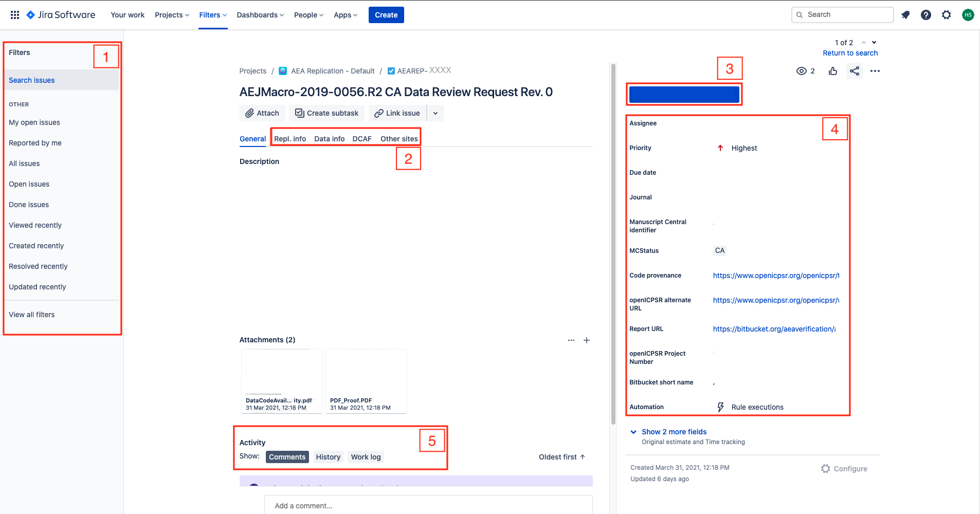Click the Add a comment field
980x514 pixels.
(x=428, y=505)
